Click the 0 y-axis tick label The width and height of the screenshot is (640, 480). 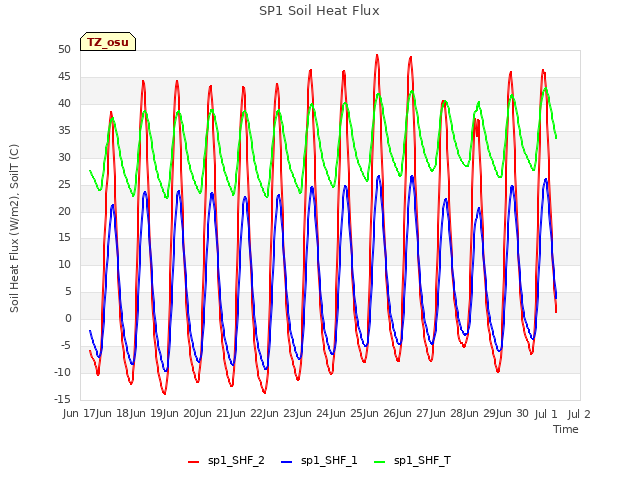coord(68,318)
